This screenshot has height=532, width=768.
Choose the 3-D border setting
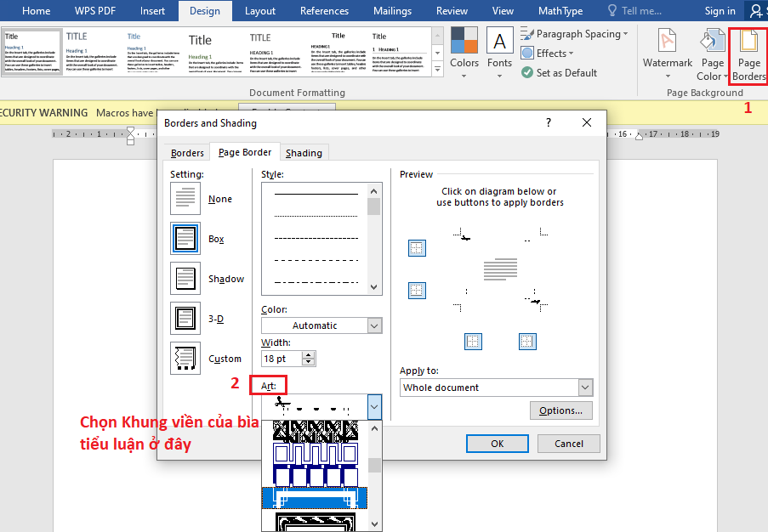coord(185,319)
